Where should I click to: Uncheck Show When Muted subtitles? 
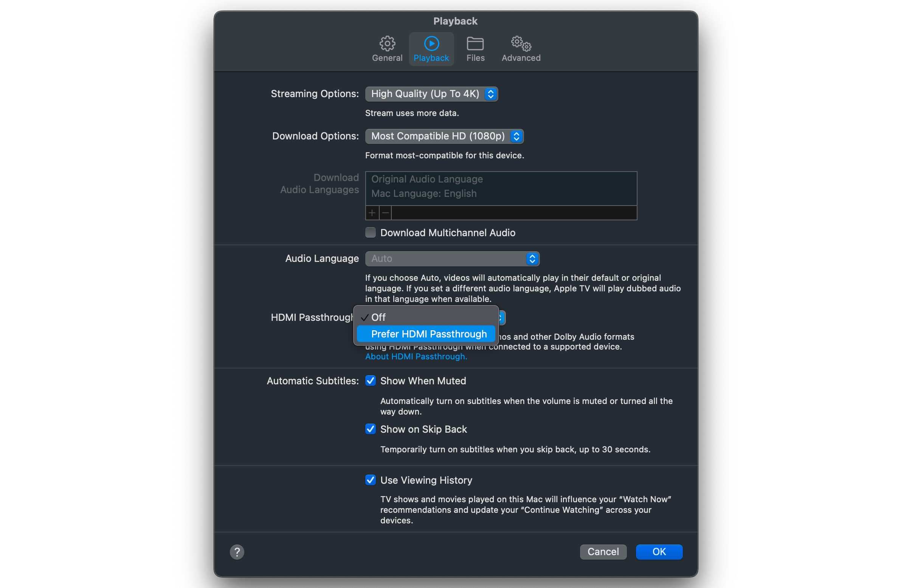tap(370, 381)
